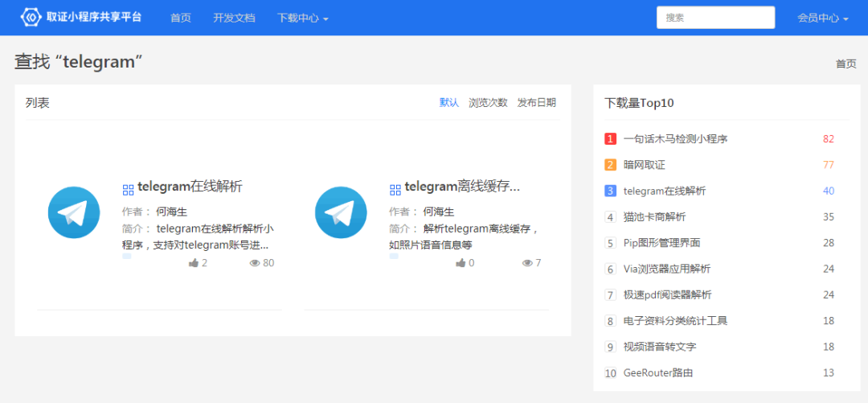Viewport: 868px width, 403px height.
Task: Click rank badge 7 beside 极速pdf阅读器解析
Action: pos(611,295)
